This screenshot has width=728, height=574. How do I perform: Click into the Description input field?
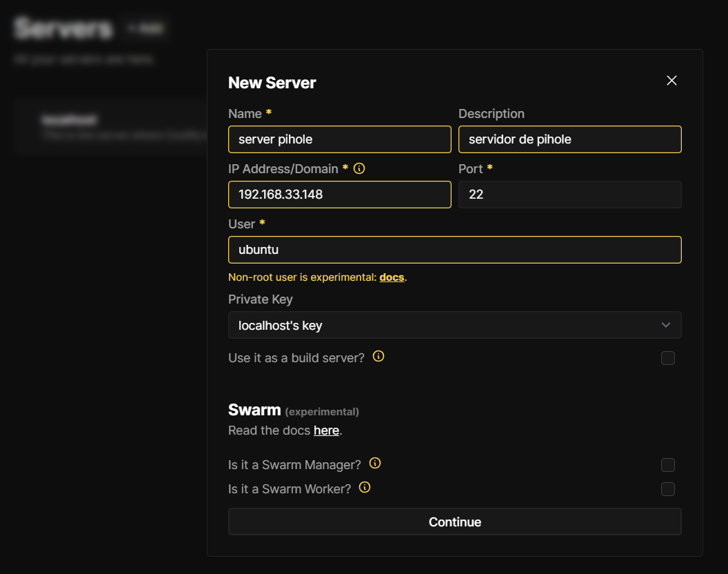tap(569, 139)
